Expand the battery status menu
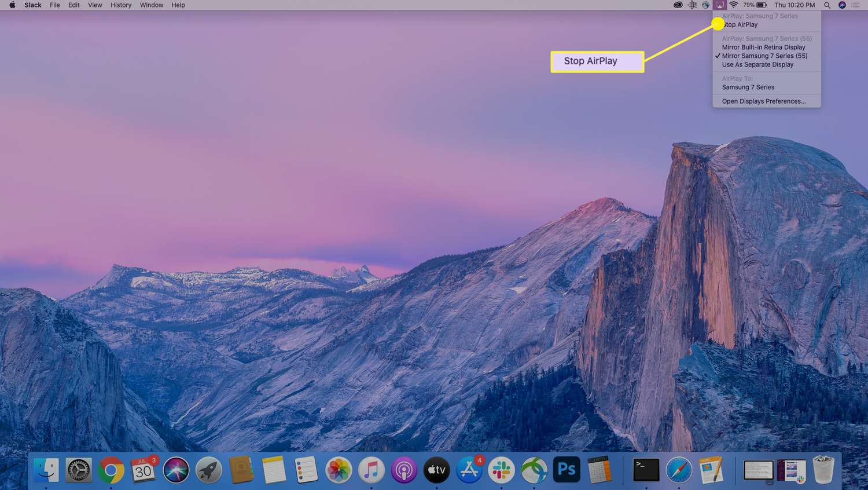This screenshot has height=490, width=868. [761, 5]
